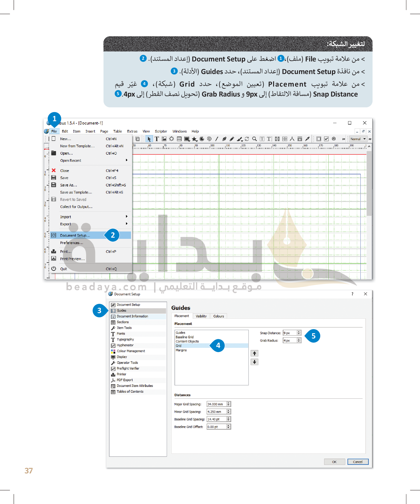
Task: Select the Image Frame tool
Action: (x=164, y=139)
